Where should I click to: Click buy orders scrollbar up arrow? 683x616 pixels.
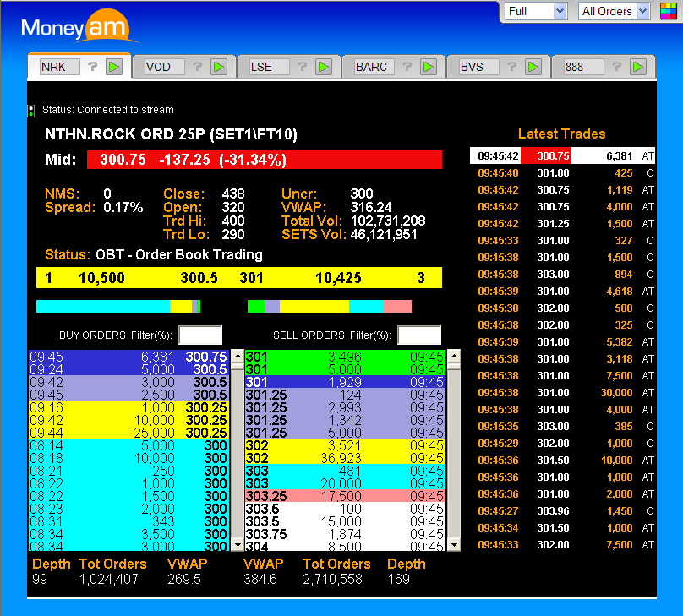click(x=238, y=356)
